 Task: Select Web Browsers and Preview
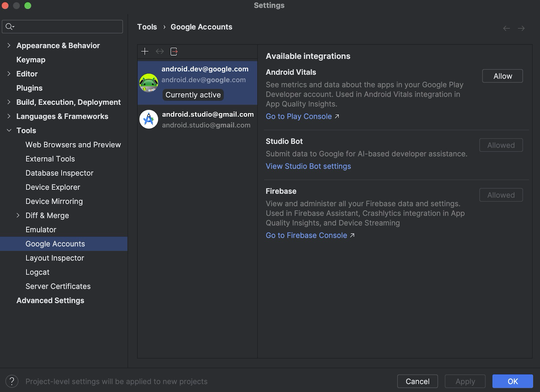(x=73, y=145)
